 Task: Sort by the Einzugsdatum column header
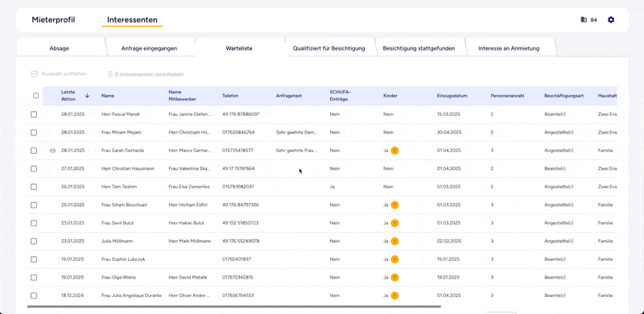coord(452,96)
